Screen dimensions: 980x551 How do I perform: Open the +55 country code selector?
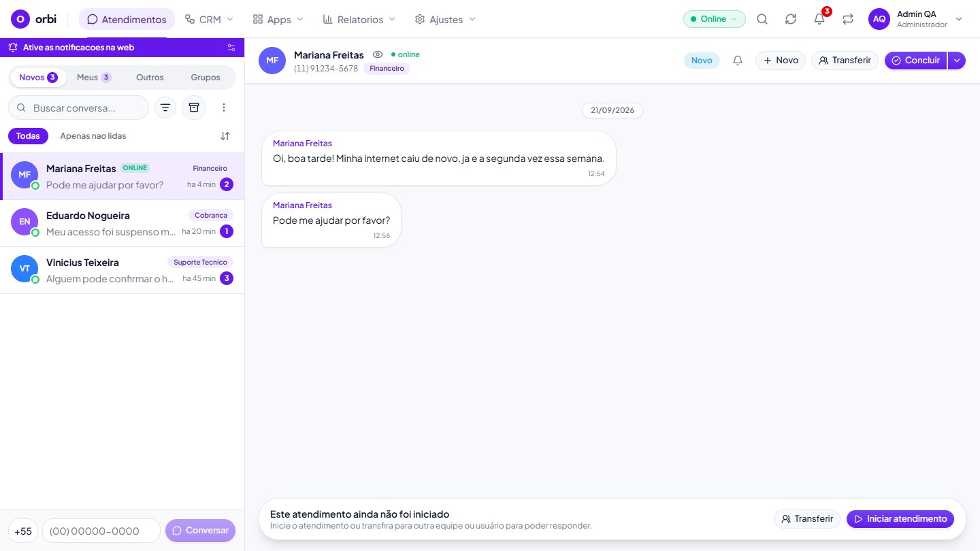[23, 531]
